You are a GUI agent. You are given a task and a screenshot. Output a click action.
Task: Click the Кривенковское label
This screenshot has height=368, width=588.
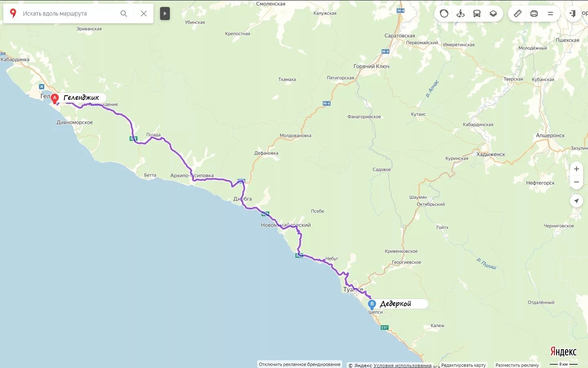pos(401,251)
